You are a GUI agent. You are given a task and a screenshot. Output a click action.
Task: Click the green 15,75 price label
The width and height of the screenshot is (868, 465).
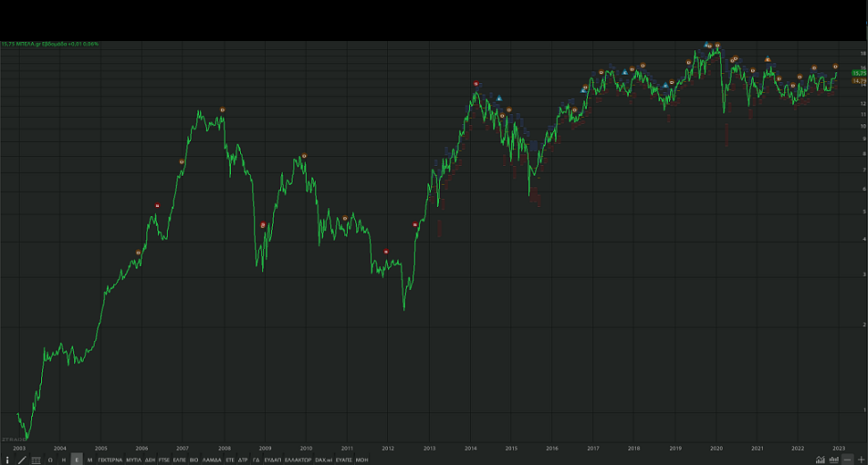tap(859, 73)
